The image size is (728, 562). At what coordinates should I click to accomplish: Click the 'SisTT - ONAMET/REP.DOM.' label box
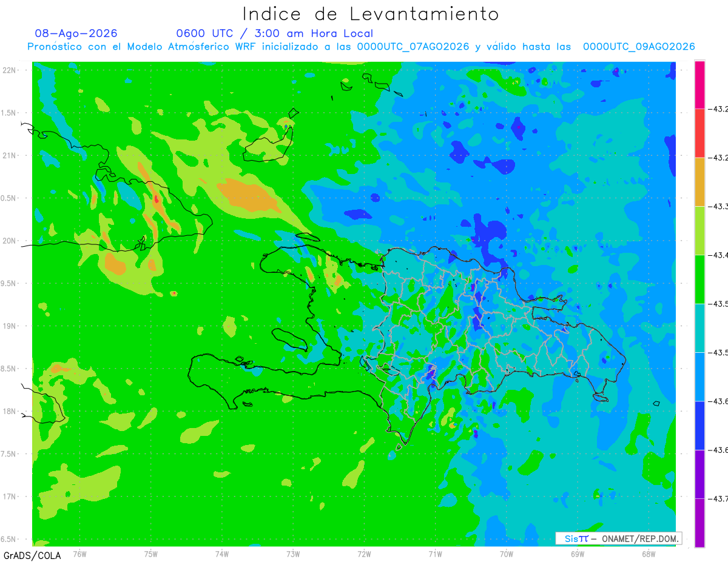[x=619, y=538]
